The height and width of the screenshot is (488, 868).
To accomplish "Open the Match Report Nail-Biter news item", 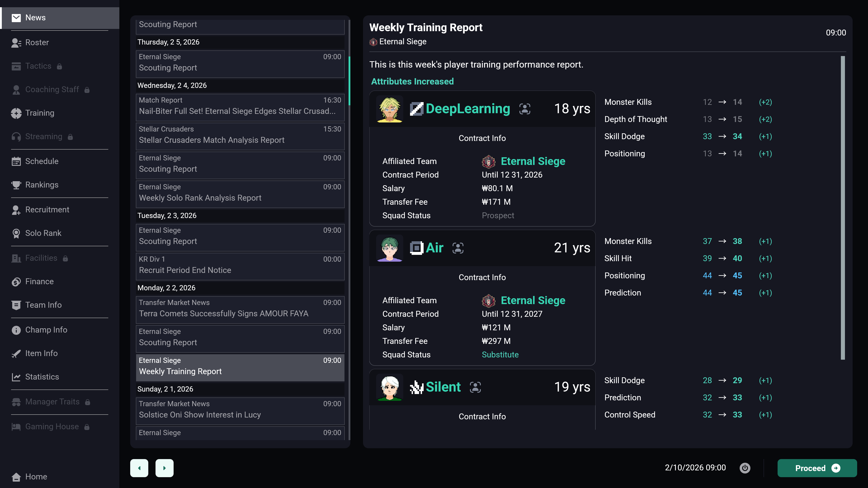I will coord(240,108).
